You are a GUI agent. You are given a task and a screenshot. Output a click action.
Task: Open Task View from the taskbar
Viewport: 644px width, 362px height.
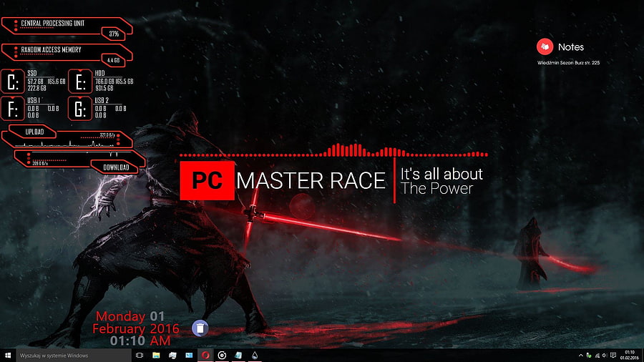[140, 356]
